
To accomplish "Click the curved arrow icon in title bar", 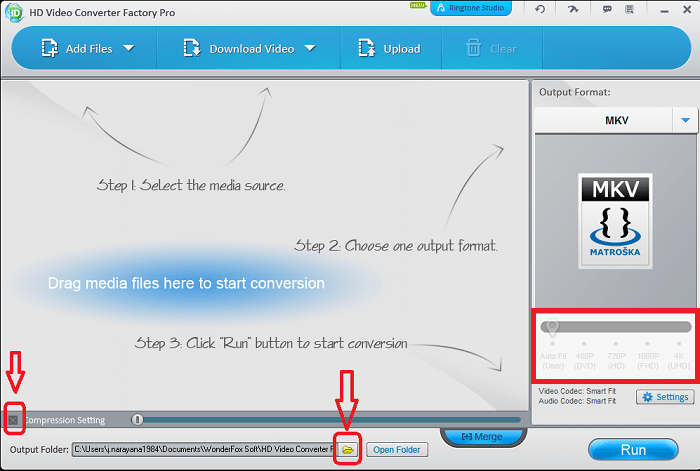I will pyautogui.click(x=573, y=9).
